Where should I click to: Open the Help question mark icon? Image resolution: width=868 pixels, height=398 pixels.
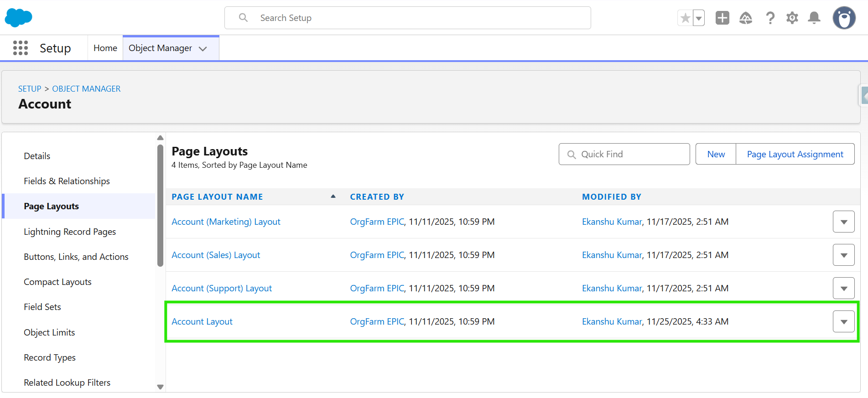pos(770,18)
